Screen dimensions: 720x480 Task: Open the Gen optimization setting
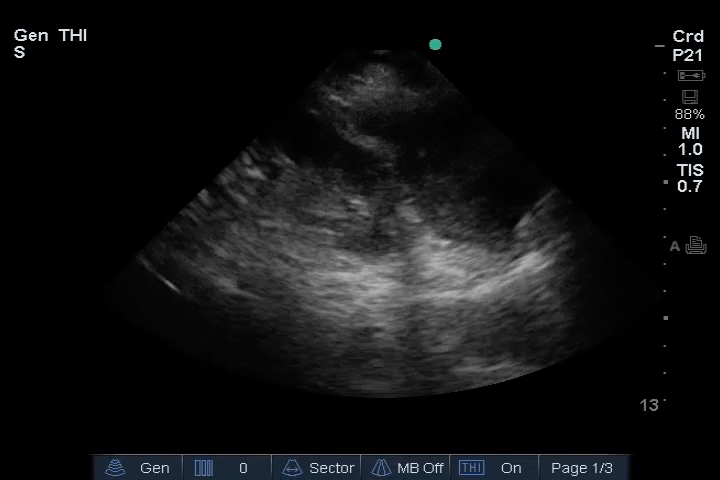[154, 468]
